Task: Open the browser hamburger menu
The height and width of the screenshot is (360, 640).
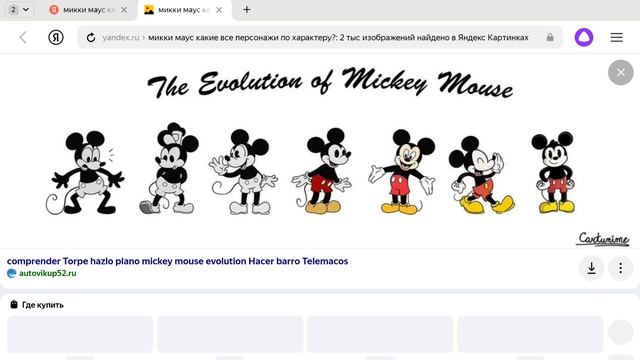Action: coord(616,38)
